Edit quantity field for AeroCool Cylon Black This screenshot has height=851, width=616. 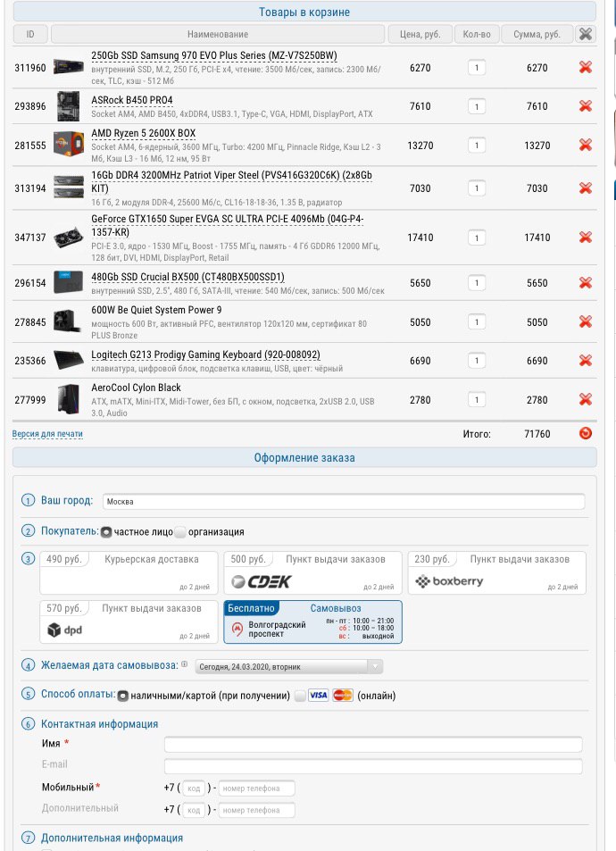click(477, 400)
